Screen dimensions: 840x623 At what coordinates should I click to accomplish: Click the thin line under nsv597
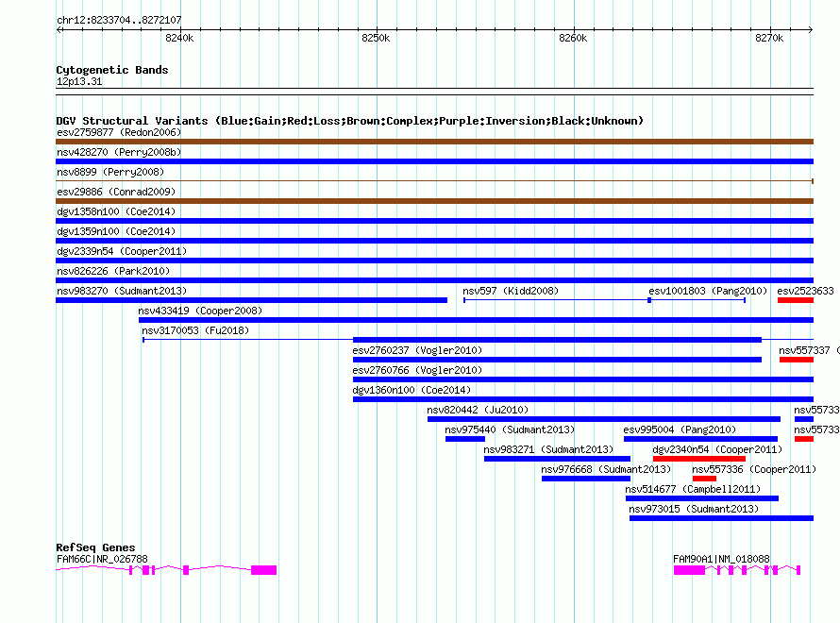pos(557,300)
